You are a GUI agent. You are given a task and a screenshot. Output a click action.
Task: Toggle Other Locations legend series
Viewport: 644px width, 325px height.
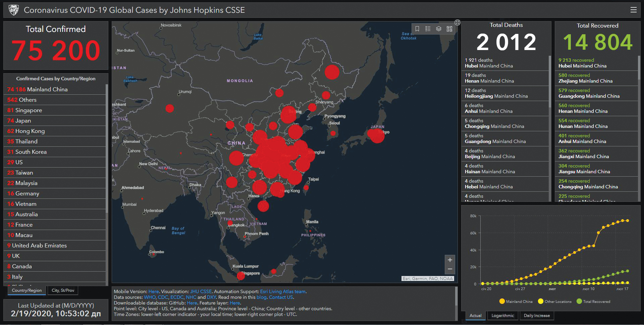554,301
